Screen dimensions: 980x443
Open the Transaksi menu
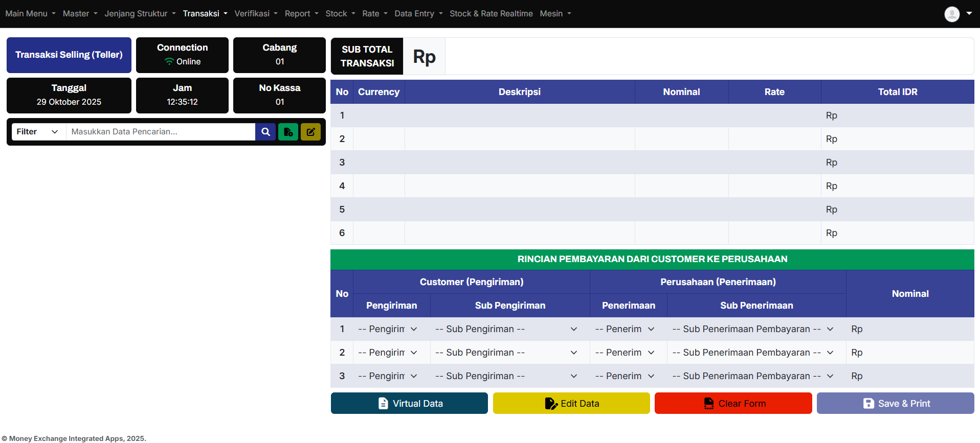205,14
